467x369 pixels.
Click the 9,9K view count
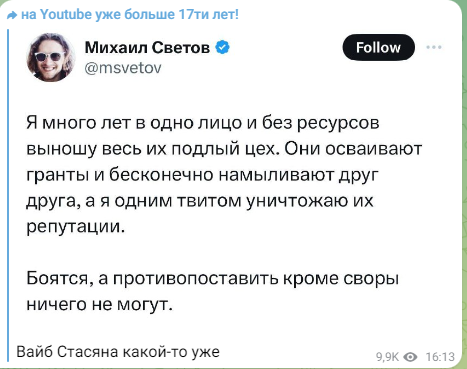[387, 357]
